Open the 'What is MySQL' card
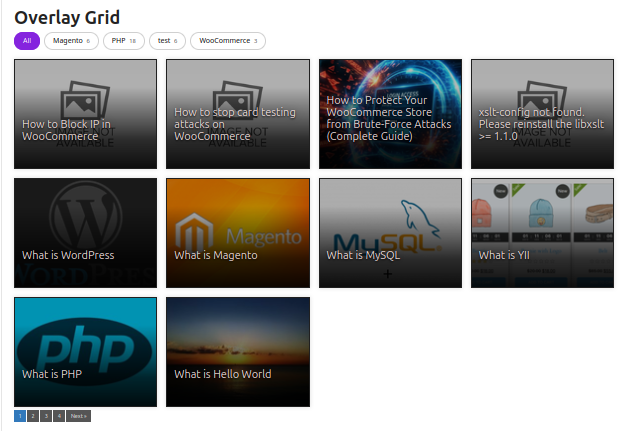Screen dimensions: 623x431 [x=391, y=233]
